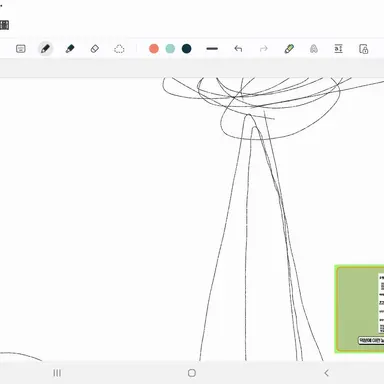Select the Highlighter tool
The width and height of the screenshot is (384, 384).
[70, 49]
